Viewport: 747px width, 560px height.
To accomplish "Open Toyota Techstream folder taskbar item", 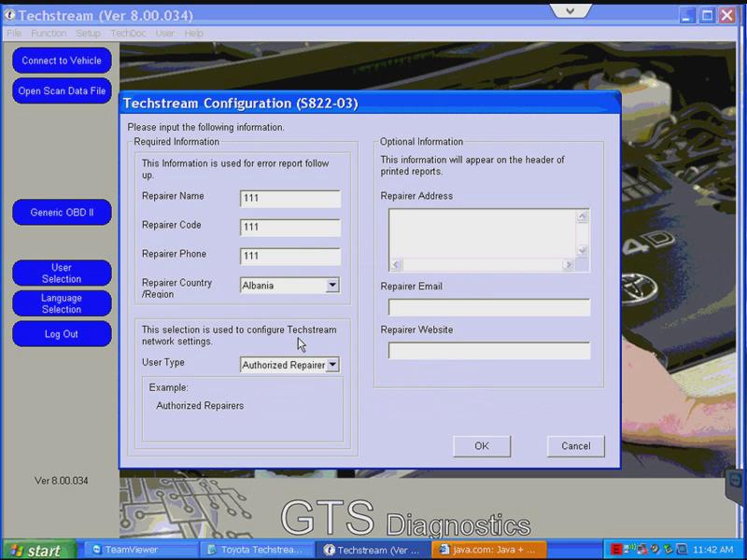I will coord(258,550).
